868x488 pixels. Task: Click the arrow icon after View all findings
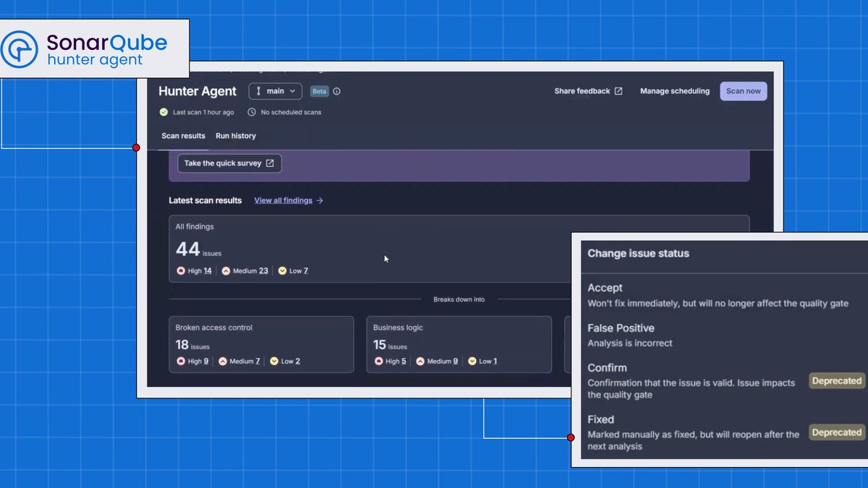coord(320,200)
